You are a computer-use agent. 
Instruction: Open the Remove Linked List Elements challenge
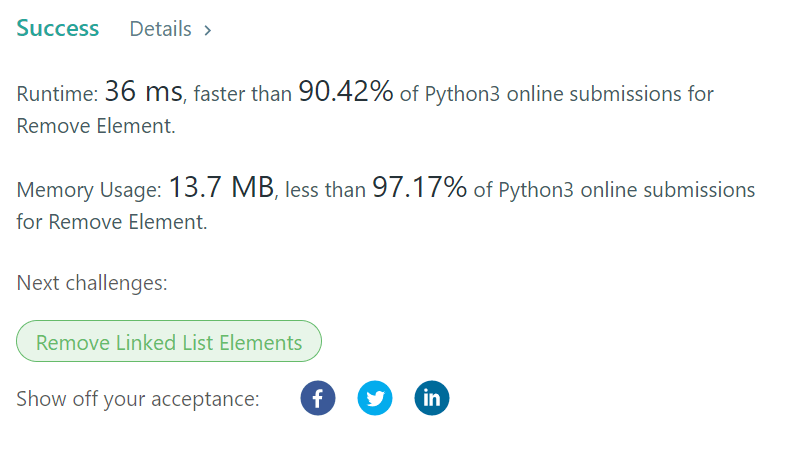169,342
